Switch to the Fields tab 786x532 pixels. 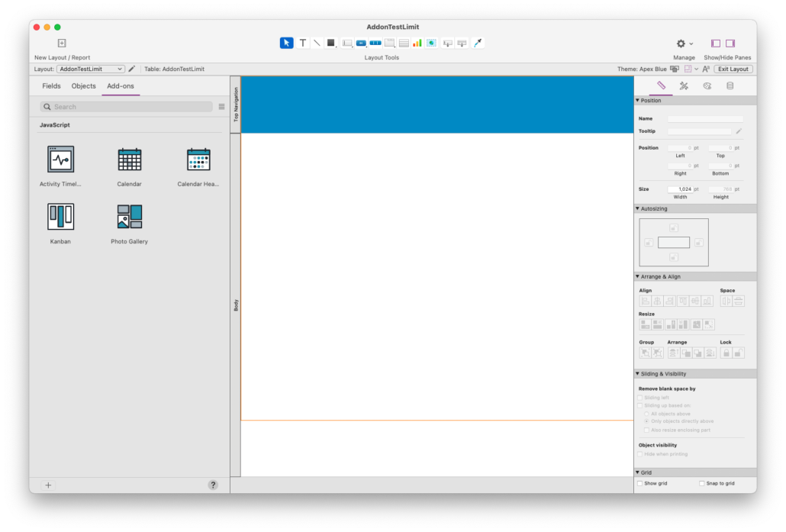pyautogui.click(x=50, y=85)
